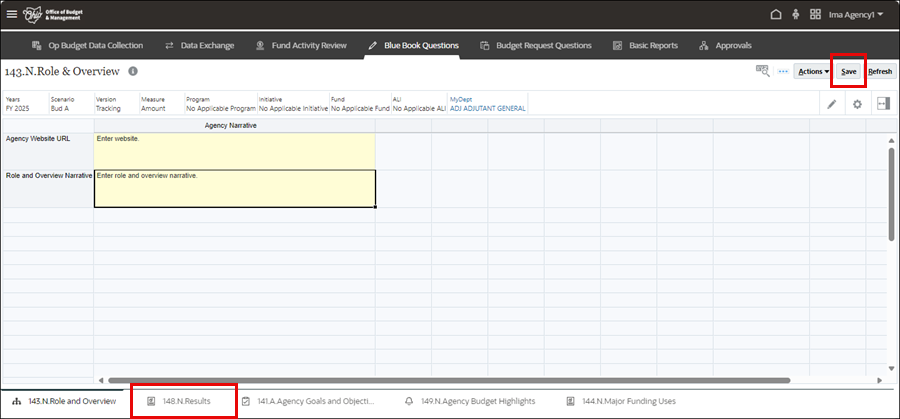Switch to the Data Exchange tab
Image resolution: width=900 pixels, height=419 pixels.
pyautogui.click(x=200, y=45)
